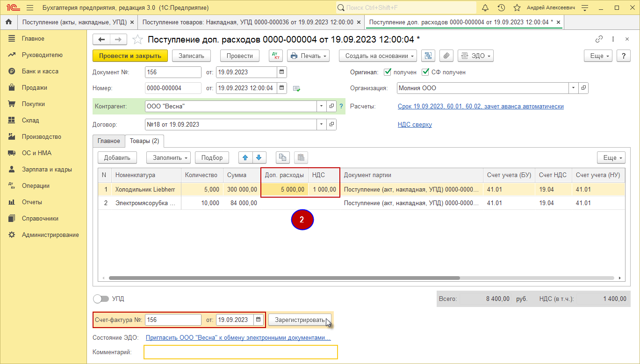This screenshot has width=640, height=364.
Task: Move the row up with blue arrow
Action: pos(245,157)
